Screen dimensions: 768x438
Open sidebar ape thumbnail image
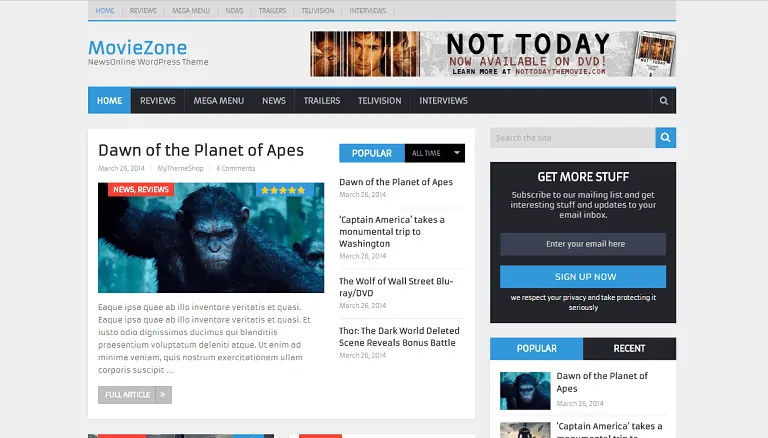coord(525,391)
